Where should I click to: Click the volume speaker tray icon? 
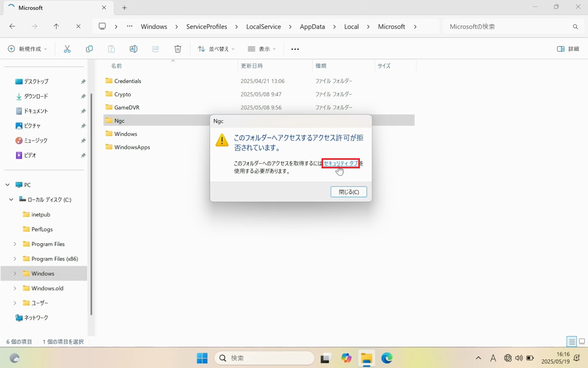(x=519, y=358)
